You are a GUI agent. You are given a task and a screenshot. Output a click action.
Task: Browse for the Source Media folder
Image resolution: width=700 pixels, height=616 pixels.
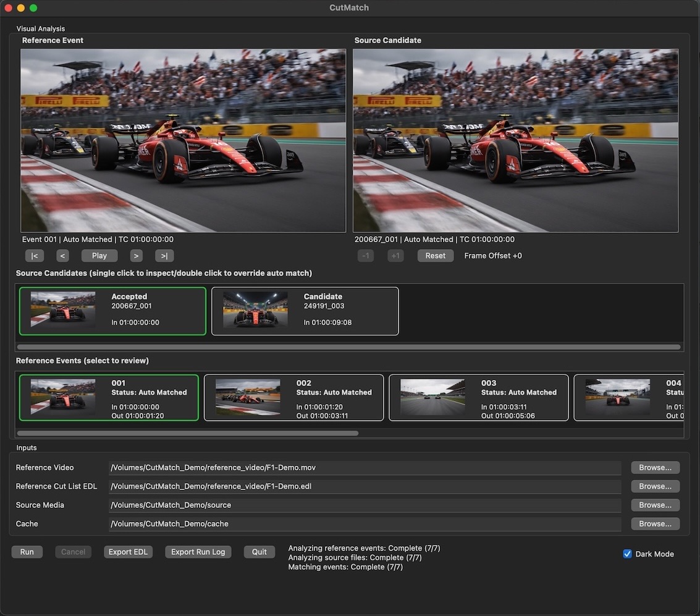pos(655,505)
